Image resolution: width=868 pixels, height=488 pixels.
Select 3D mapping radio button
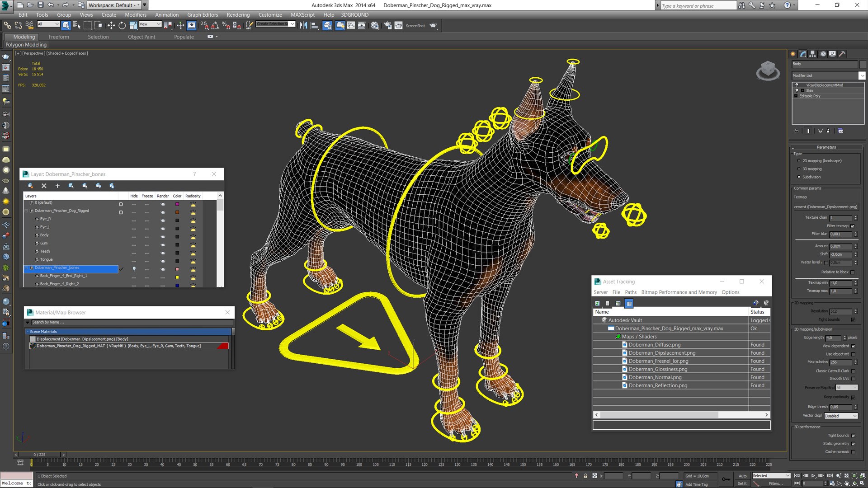(799, 169)
